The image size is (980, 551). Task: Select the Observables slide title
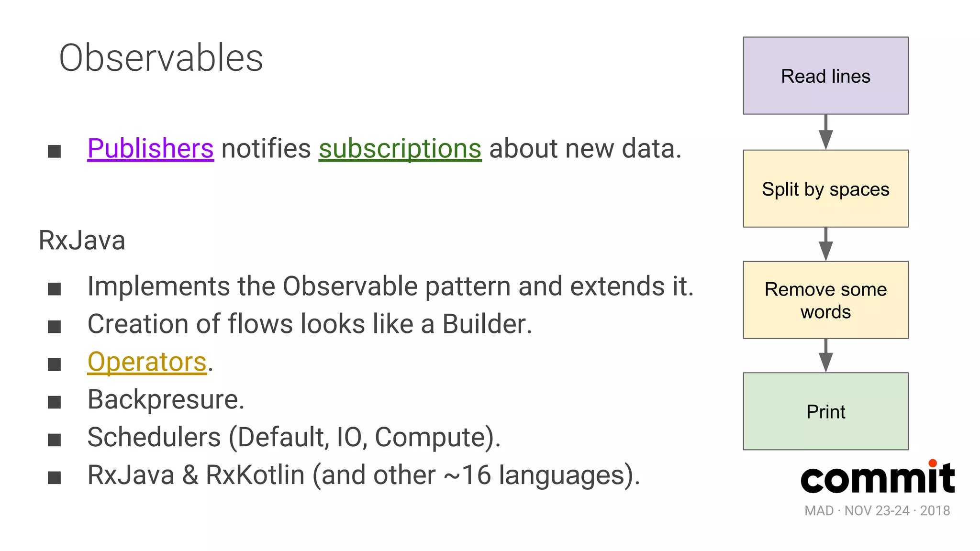[x=161, y=58]
